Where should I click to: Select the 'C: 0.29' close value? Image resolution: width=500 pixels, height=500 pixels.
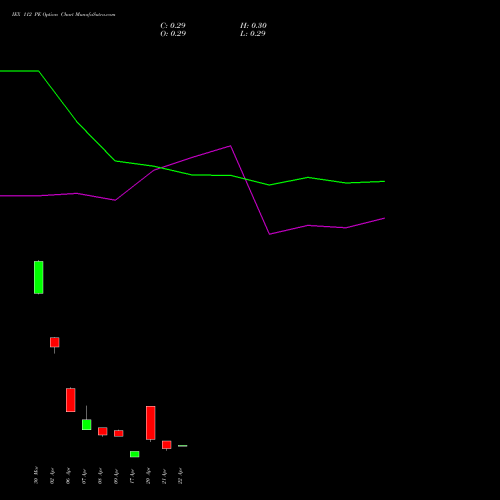pyautogui.click(x=173, y=26)
